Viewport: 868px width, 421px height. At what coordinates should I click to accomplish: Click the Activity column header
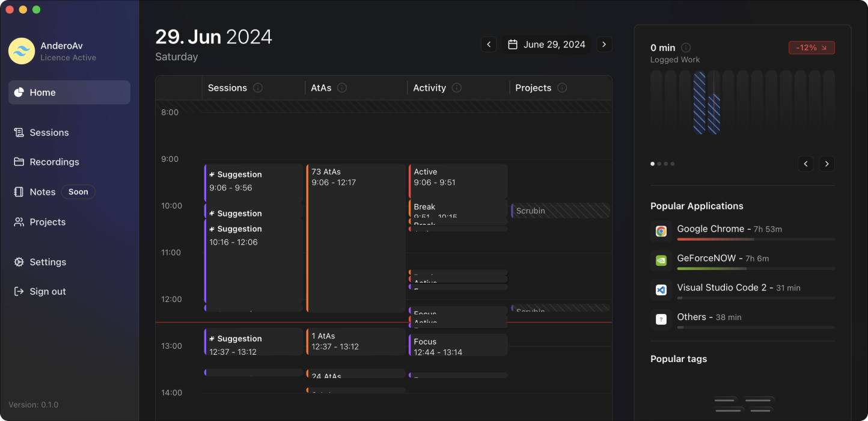(429, 88)
